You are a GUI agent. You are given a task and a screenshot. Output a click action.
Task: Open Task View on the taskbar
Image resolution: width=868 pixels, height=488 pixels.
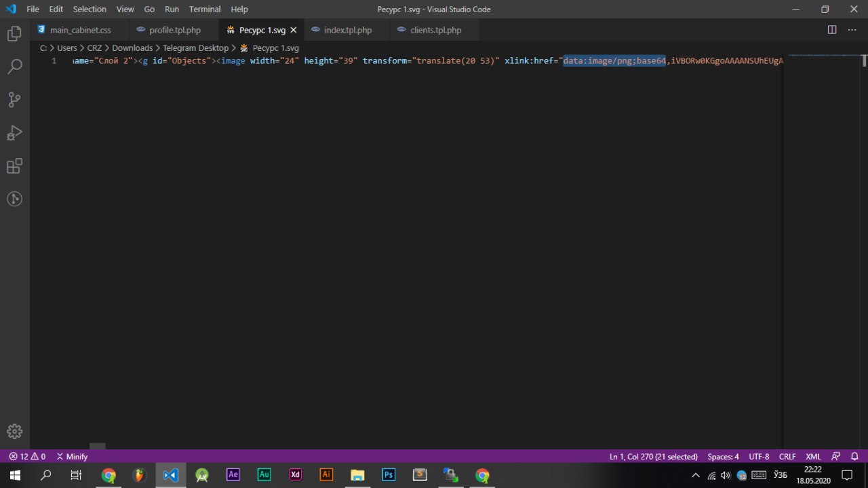77,475
